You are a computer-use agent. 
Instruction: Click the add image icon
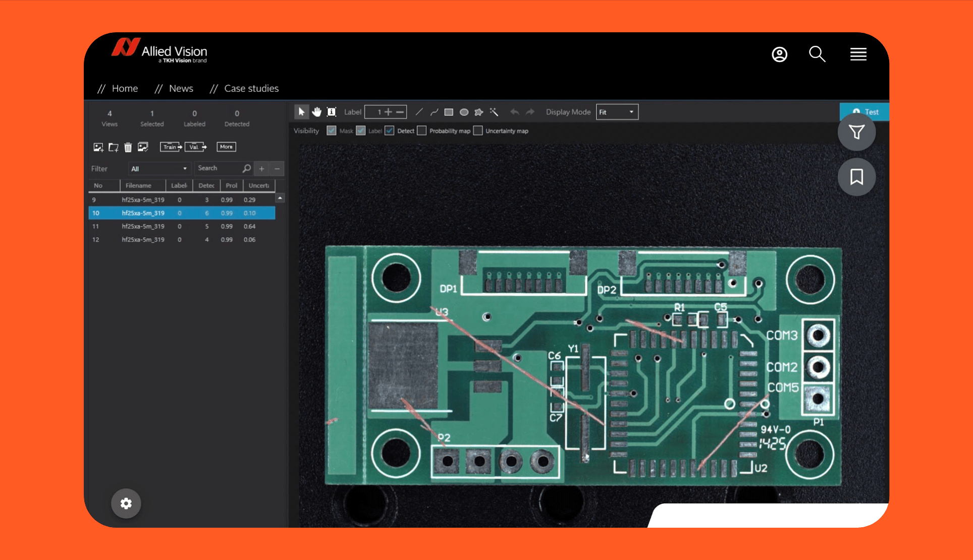coord(98,147)
